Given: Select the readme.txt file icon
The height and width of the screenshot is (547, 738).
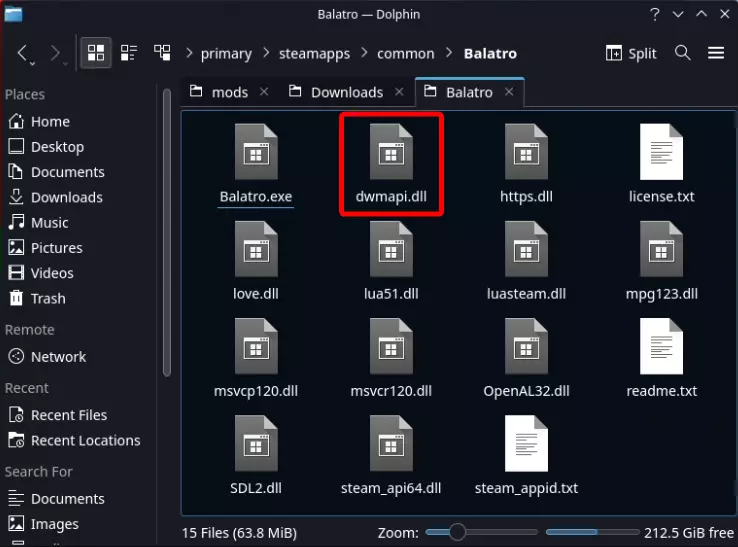Looking at the screenshot, I should click(661, 346).
